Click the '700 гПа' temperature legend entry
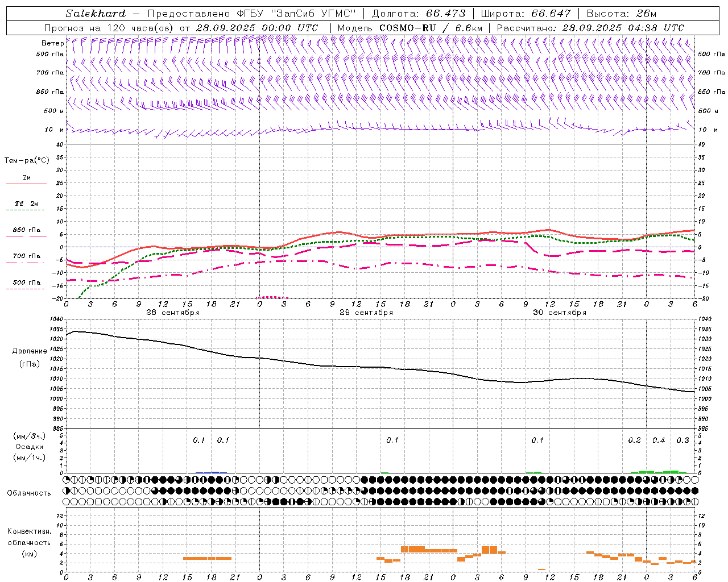Screen dimensions: 728x582 click(x=27, y=256)
